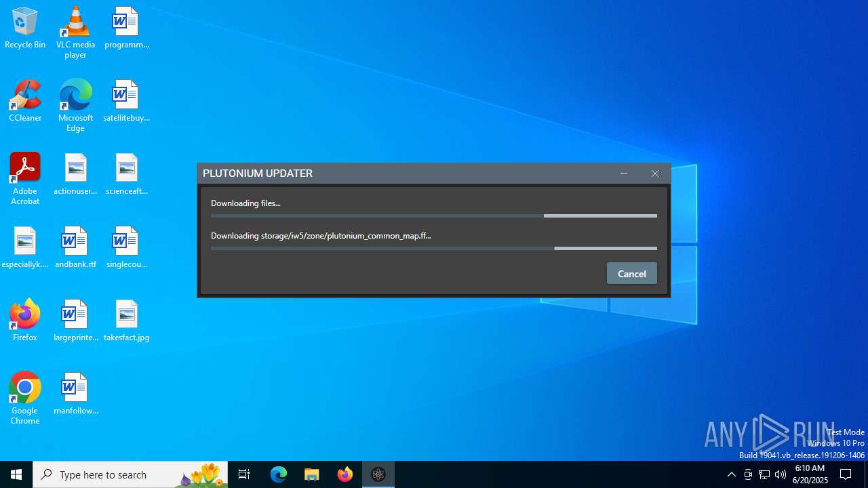The width and height of the screenshot is (868, 488).
Task: Select the Downloading storage/iw5/zone file text
Action: tap(321, 236)
